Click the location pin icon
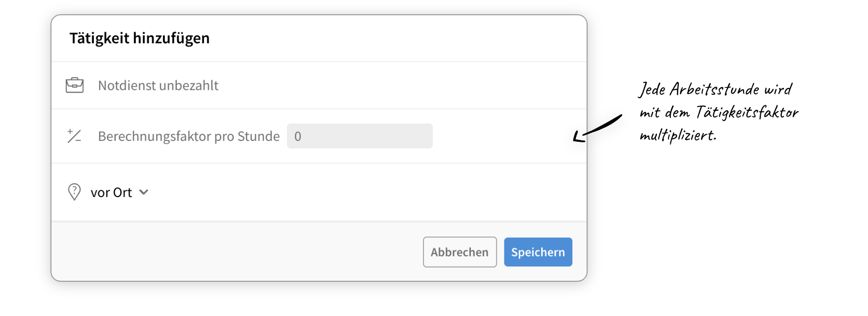Screen dimensions: 868x316 coord(74,192)
